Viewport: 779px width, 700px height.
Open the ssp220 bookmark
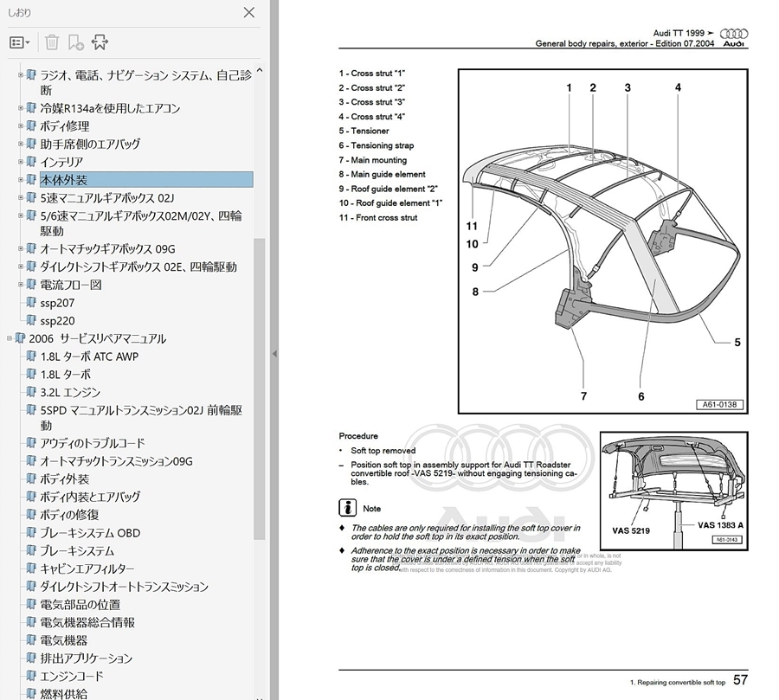click(x=57, y=320)
